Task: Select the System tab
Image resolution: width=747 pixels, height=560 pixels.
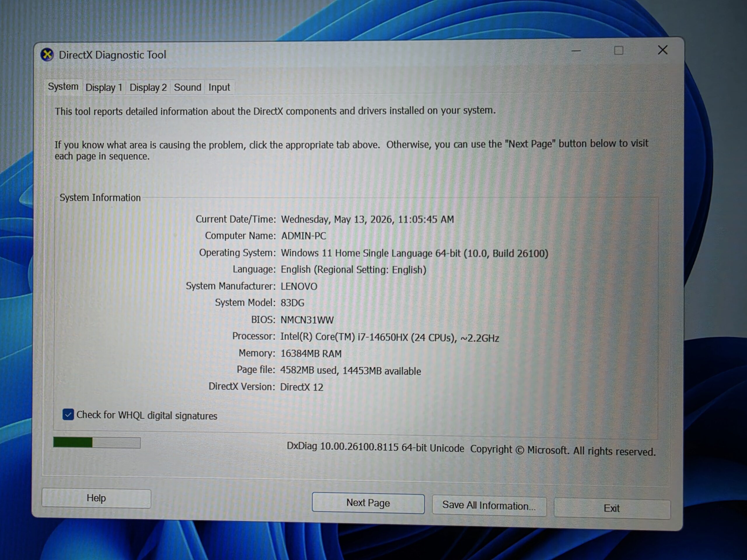Action: click(63, 87)
